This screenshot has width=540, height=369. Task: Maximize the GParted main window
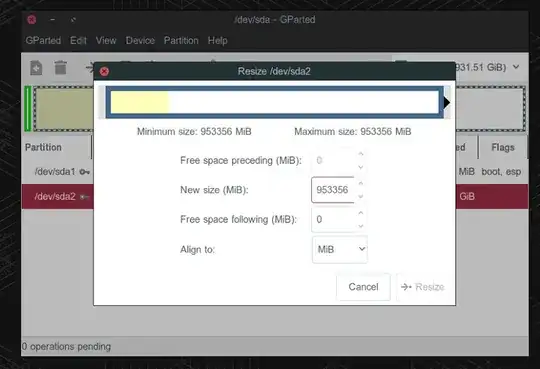tap(73, 20)
